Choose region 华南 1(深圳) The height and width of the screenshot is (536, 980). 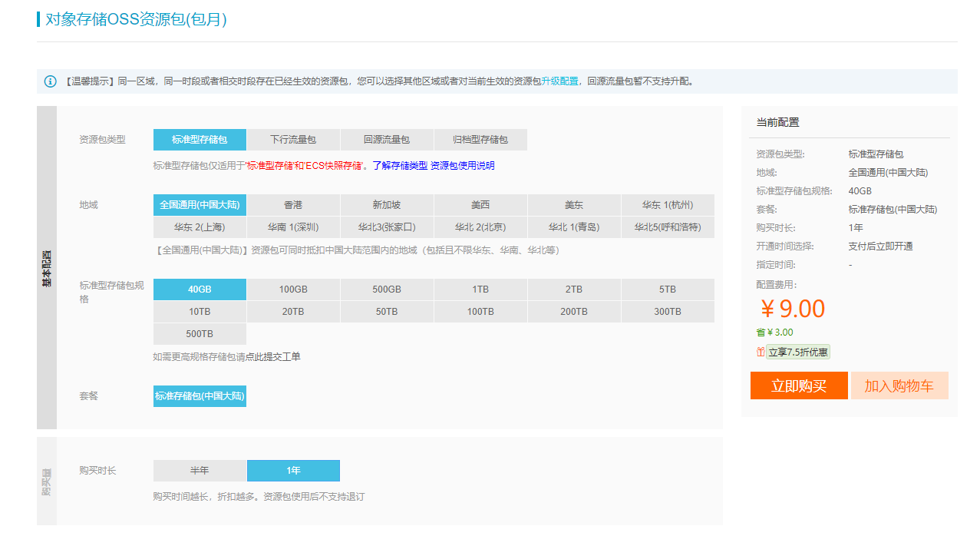coord(293,227)
